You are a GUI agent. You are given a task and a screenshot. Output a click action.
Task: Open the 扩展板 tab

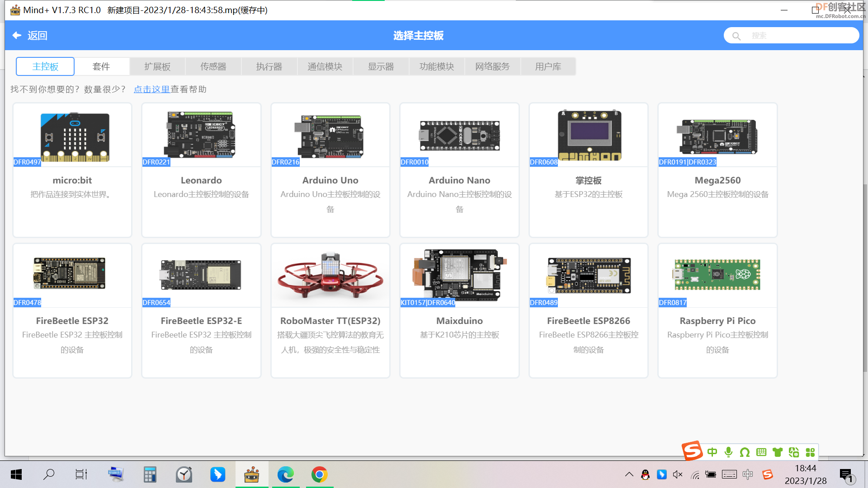coord(157,66)
